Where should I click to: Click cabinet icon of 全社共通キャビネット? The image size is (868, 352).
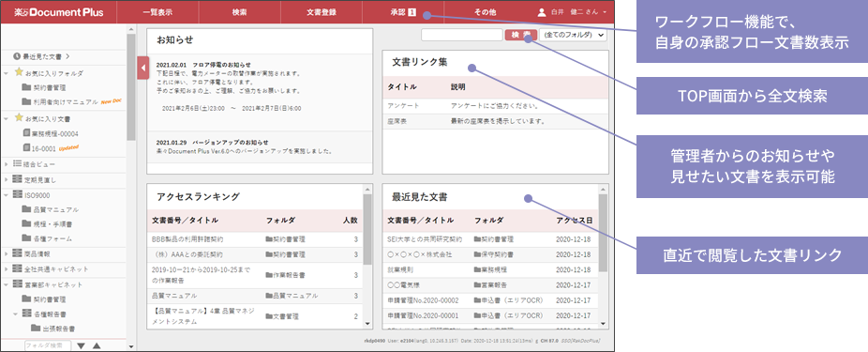[x=17, y=268]
